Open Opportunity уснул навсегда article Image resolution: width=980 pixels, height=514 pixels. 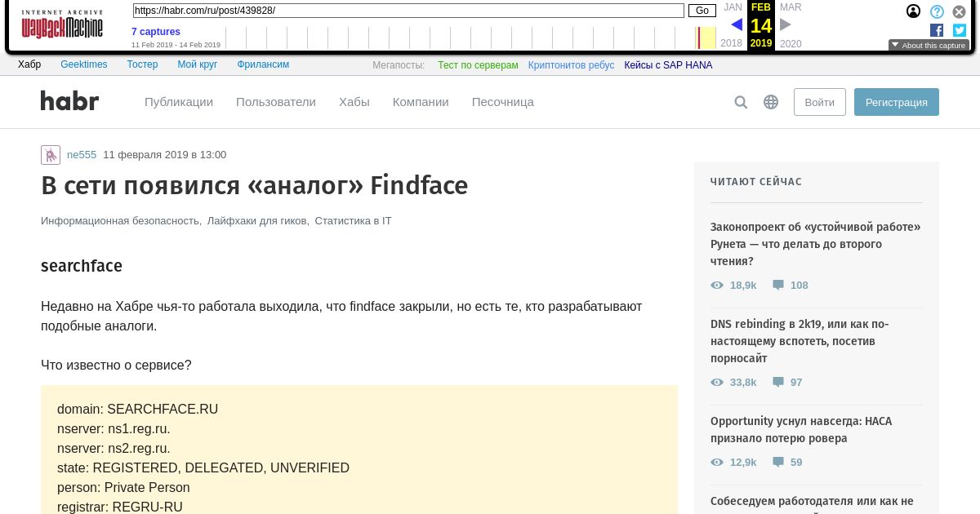tap(801, 430)
